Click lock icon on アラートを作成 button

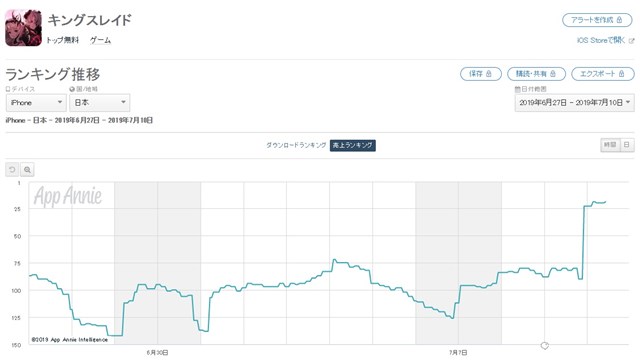coord(619,20)
